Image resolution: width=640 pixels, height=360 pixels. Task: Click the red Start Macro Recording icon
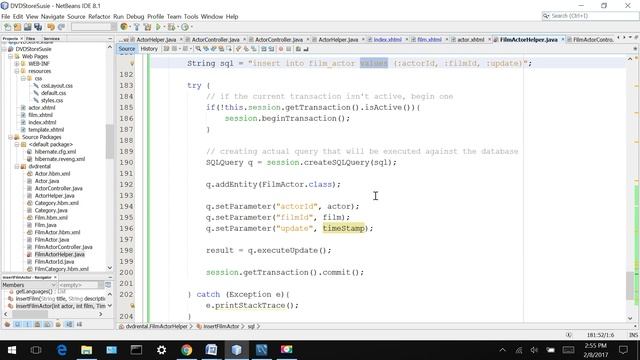pos(280,49)
